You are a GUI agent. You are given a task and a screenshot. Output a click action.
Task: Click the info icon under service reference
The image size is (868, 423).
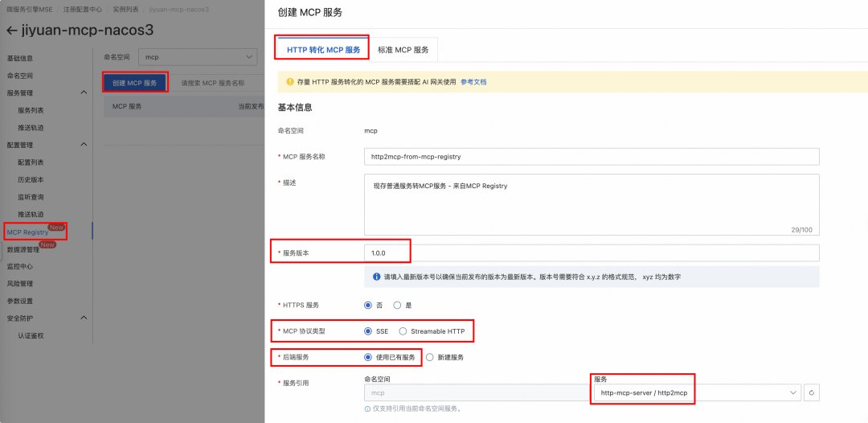coord(367,409)
